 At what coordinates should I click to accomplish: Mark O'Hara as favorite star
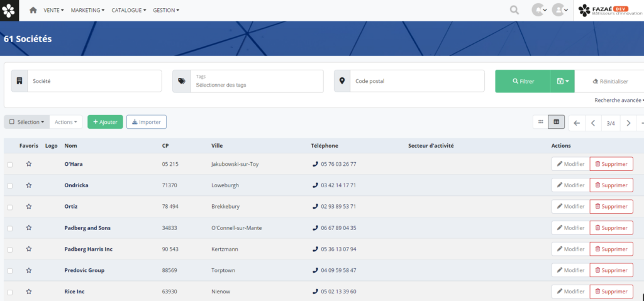[29, 164]
